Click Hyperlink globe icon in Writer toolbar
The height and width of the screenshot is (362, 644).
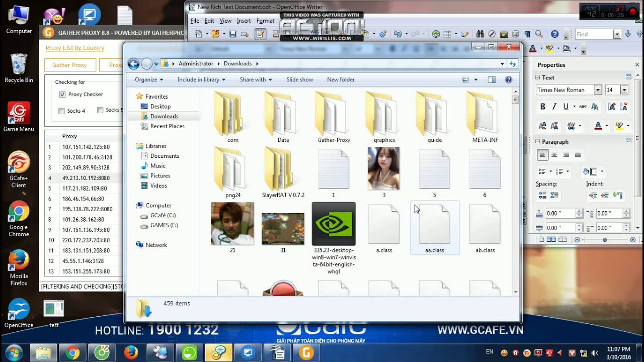(x=436, y=34)
